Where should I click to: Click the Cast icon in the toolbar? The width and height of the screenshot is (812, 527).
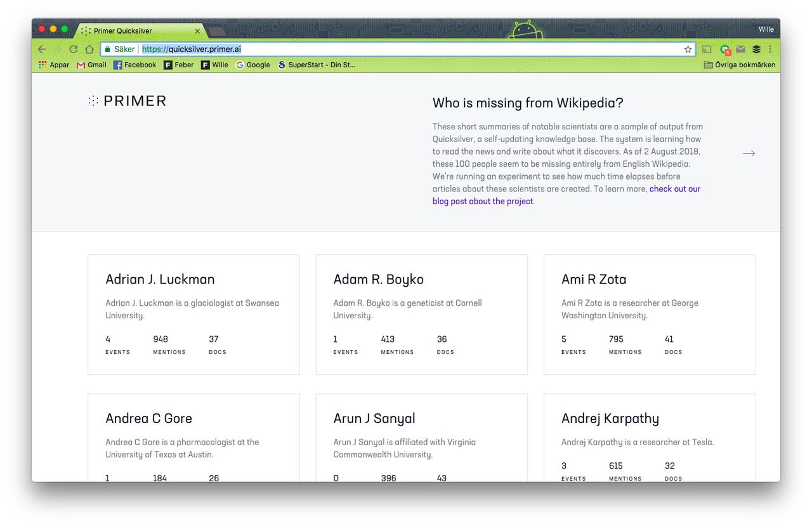(x=706, y=49)
